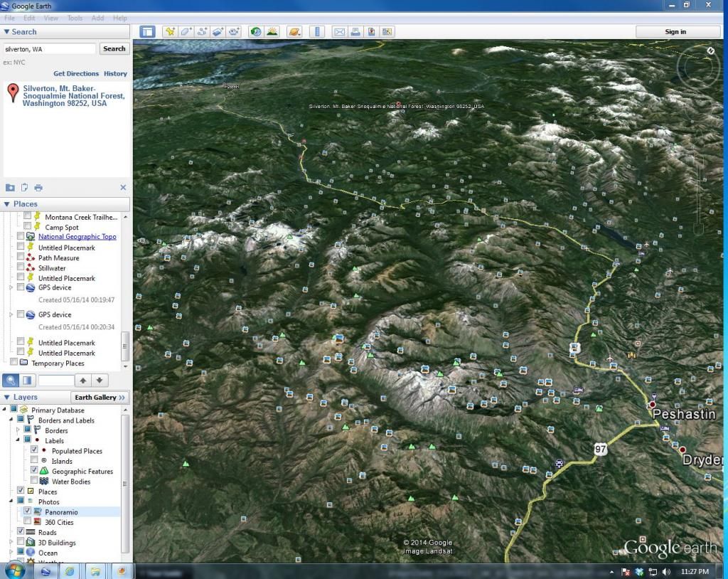Select the Add Polygon tool
The image size is (728, 579).
click(186, 31)
